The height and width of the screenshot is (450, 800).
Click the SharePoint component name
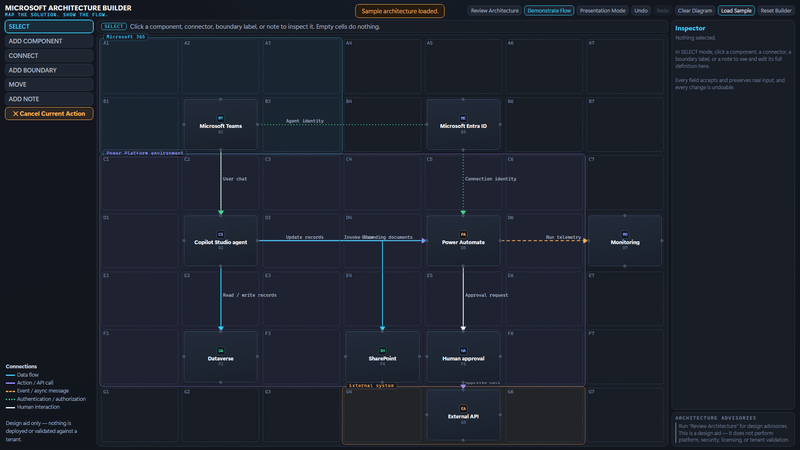[382, 359]
